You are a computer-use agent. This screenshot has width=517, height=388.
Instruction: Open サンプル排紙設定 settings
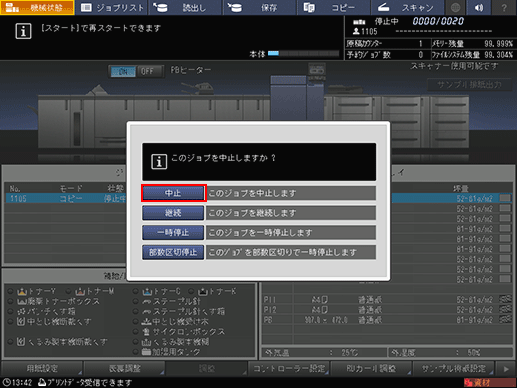tap(453, 368)
